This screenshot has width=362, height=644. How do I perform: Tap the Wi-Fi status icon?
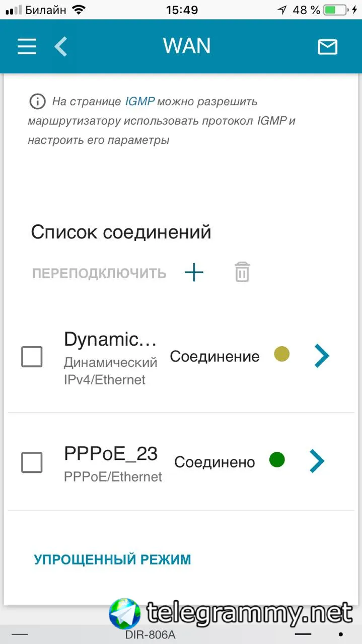tap(79, 10)
